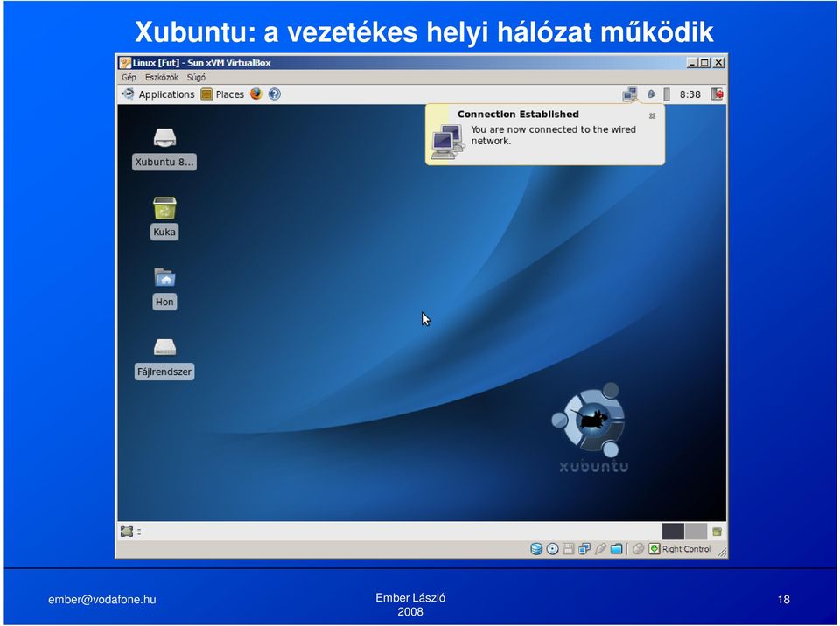
Task: Select the Fájlrendszer filesystem desktop icon
Action: click(x=164, y=358)
